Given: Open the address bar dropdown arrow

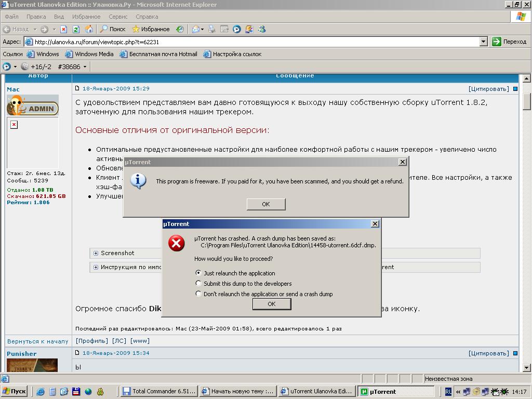Looking at the screenshot, I should pos(483,42).
